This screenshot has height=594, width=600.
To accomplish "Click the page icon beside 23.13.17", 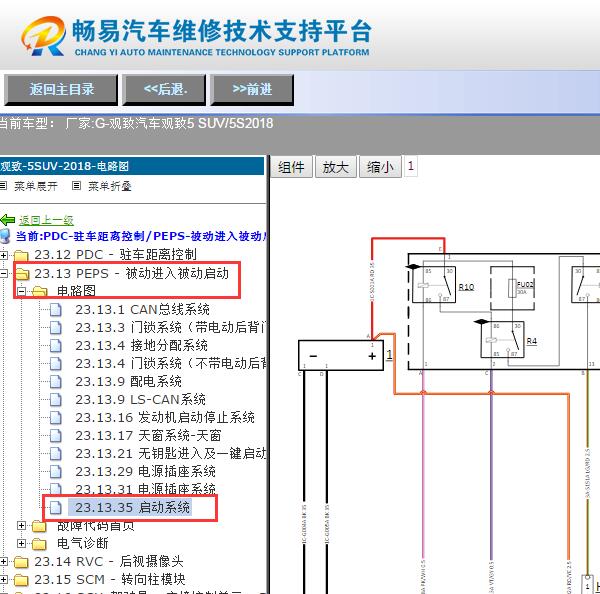I will 55,436.
